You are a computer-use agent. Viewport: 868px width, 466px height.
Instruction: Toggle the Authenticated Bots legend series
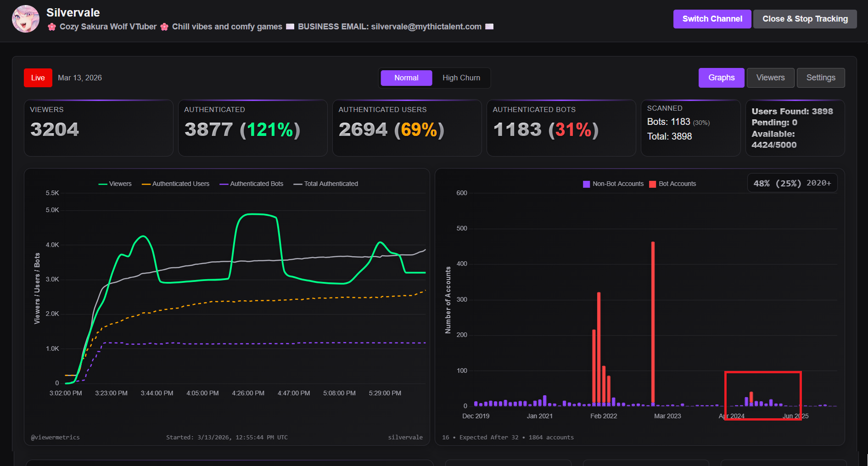tap(251, 184)
